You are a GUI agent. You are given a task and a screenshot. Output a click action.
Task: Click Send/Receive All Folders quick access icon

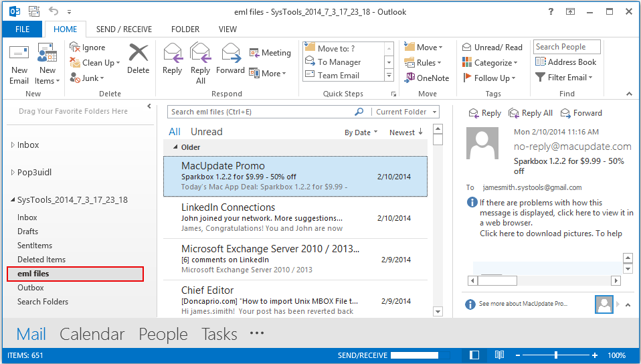coord(34,11)
